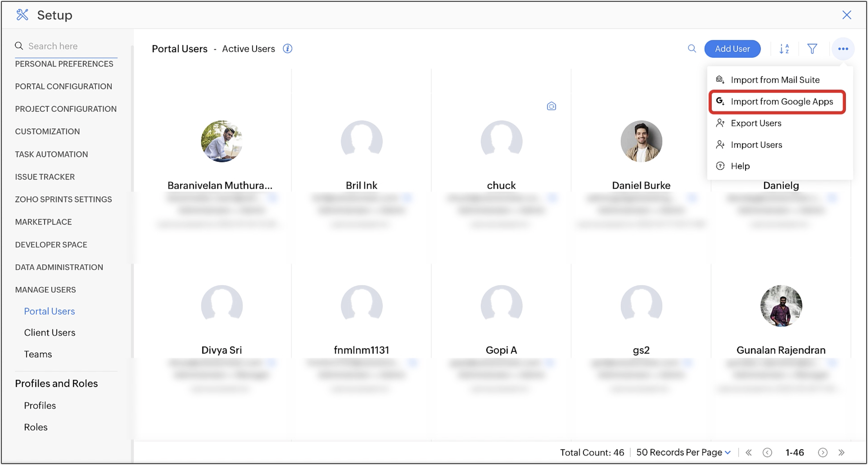
Task: Expand the 50 Records Per Page dropdown
Action: (x=683, y=452)
